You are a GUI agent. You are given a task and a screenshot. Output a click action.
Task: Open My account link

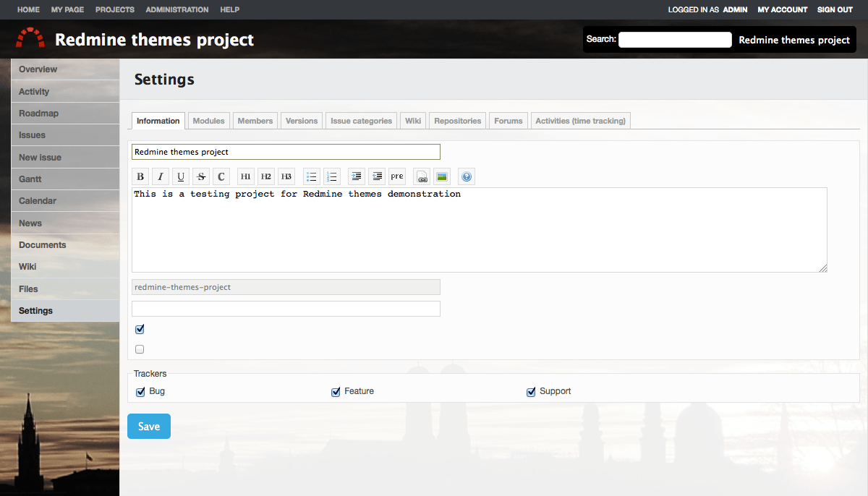coord(783,9)
